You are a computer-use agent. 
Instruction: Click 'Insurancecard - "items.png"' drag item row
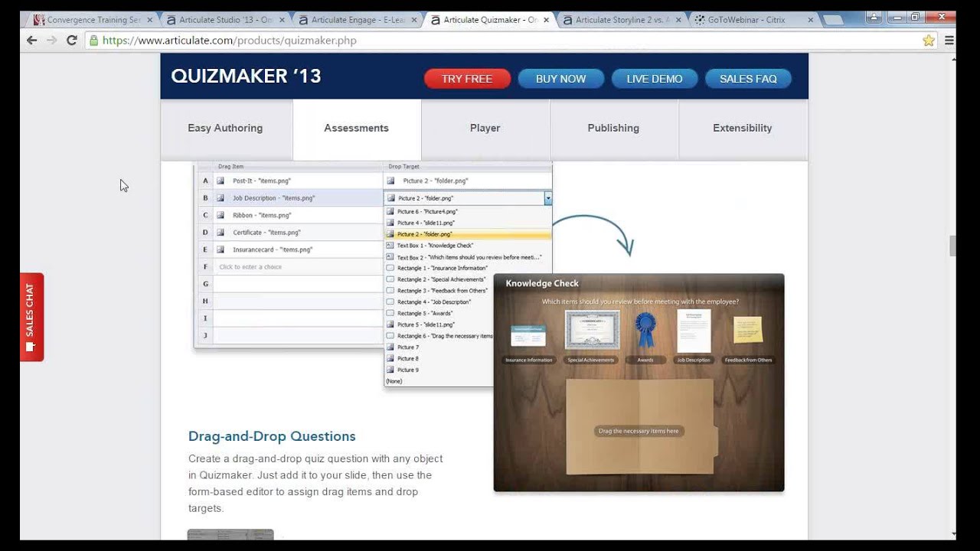[298, 249]
